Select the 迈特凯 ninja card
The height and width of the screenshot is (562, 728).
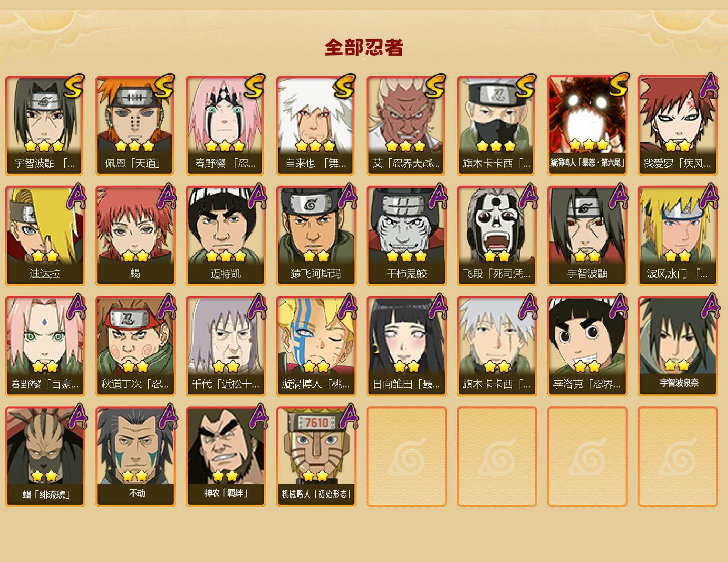226,236
